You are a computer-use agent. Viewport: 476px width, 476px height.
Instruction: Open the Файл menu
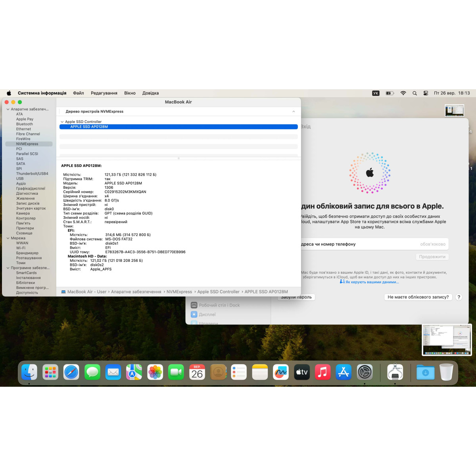pyautogui.click(x=79, y=93)
